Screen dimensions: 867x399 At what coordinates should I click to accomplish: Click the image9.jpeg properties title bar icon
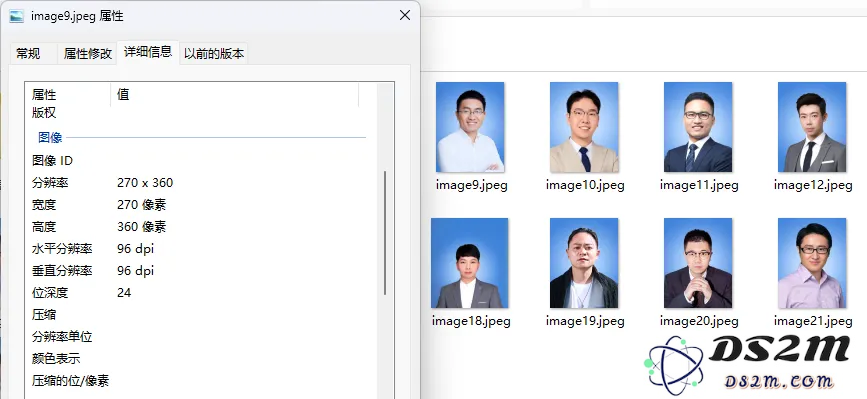pyautogui.click(x=17, y=16)
